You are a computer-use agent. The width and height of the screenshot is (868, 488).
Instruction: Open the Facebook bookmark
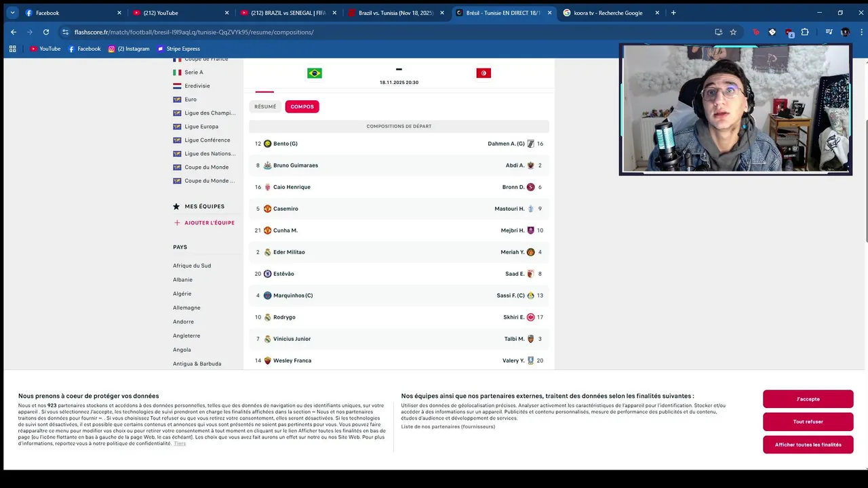tap(84, 49)
